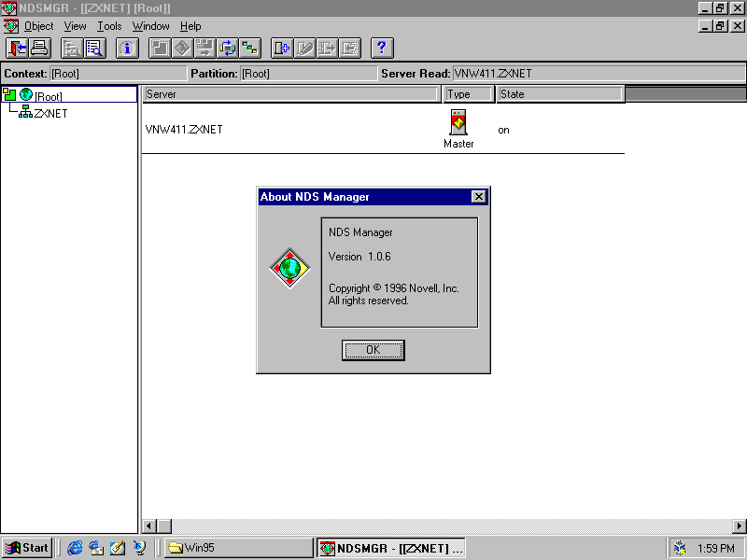The image size is (747, 560).
Task: Click the greyed diamond Merge Partition icon
Action: pos(182,49)
